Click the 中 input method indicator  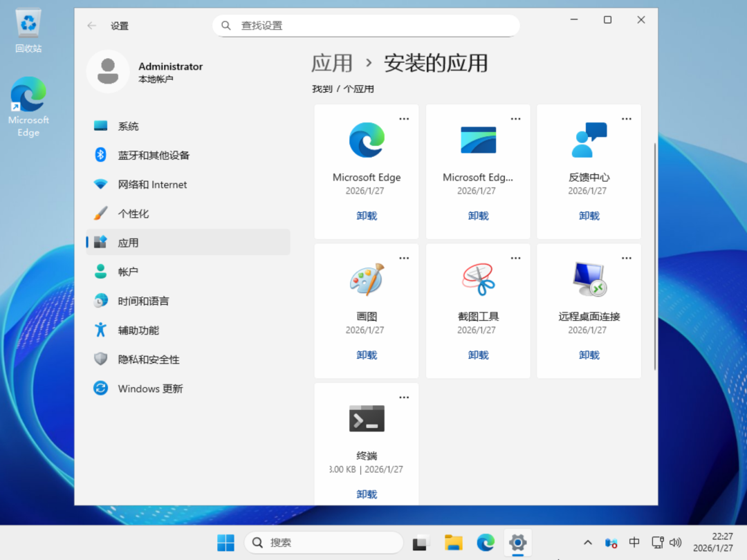click(x=634, y=543)
